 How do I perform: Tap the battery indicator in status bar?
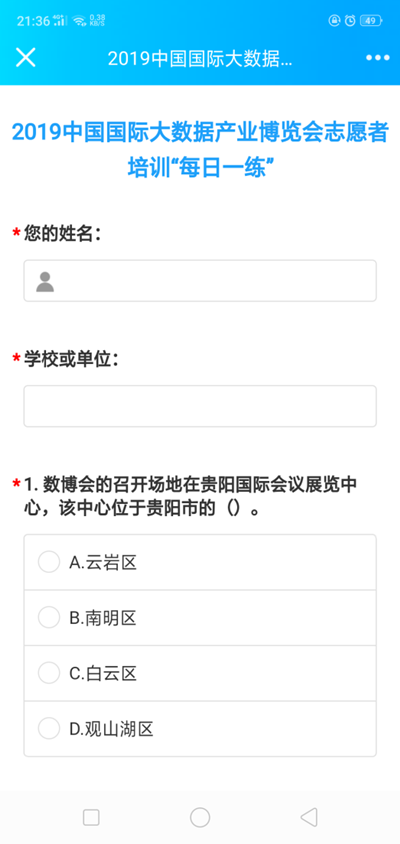tap(371, 20)
